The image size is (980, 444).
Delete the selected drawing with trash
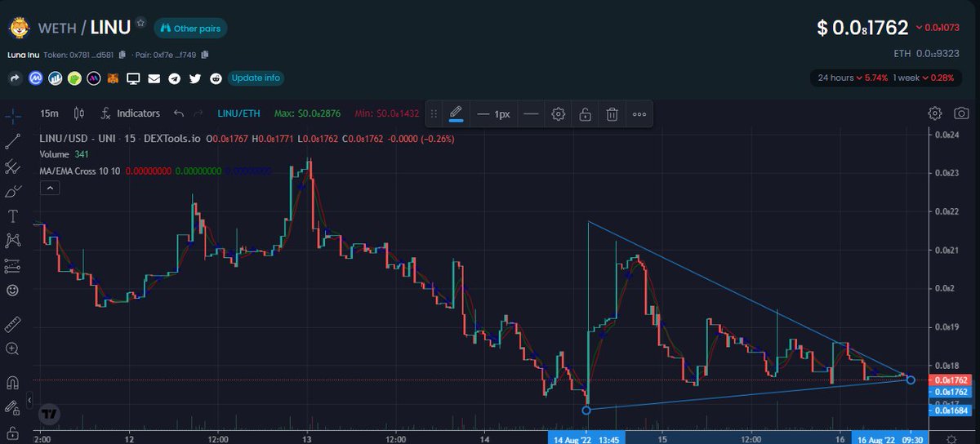612,114
